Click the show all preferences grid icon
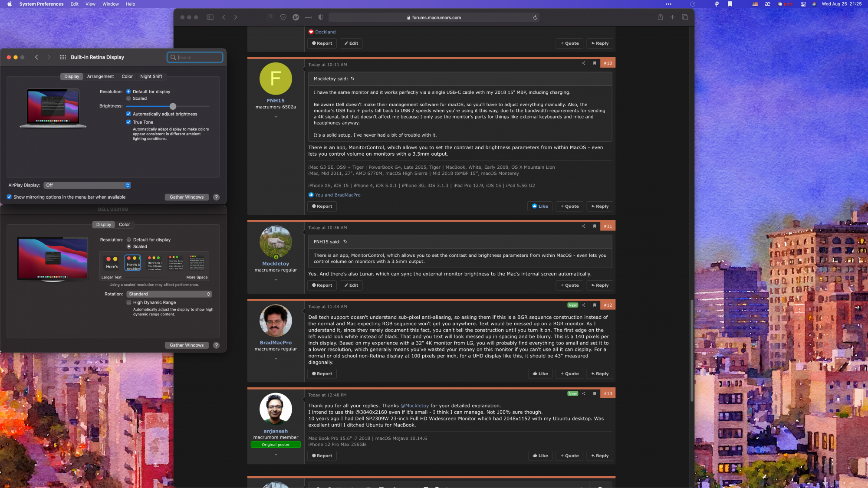 62,57
